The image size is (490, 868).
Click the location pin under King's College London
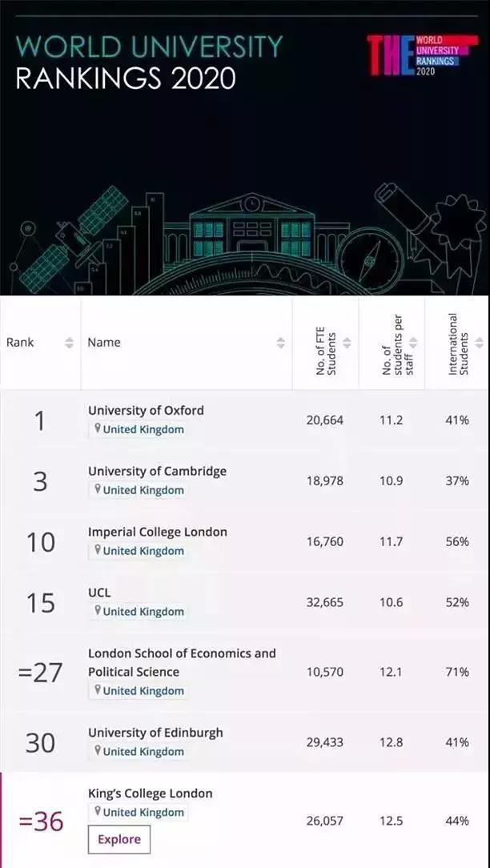tap(98, 811)
